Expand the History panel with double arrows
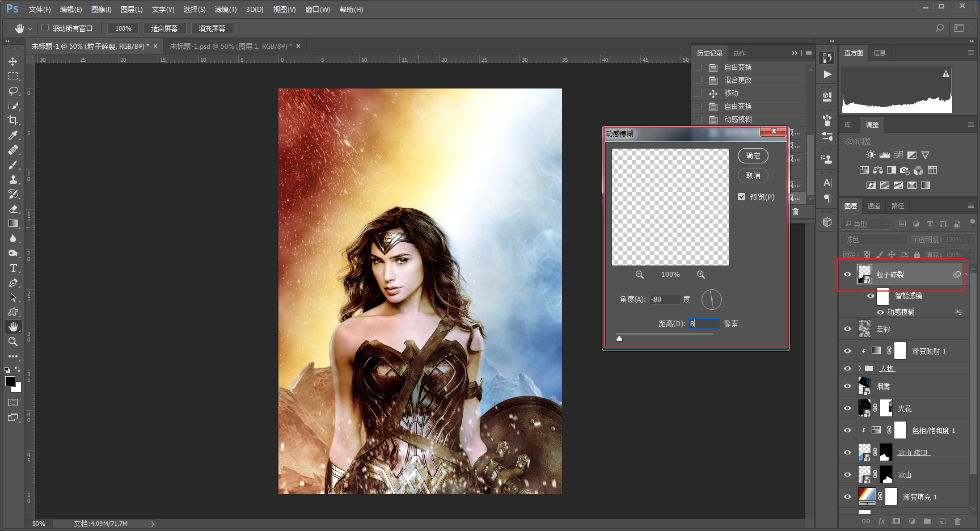This screenshot has width=980, height=531. [795, 53]
